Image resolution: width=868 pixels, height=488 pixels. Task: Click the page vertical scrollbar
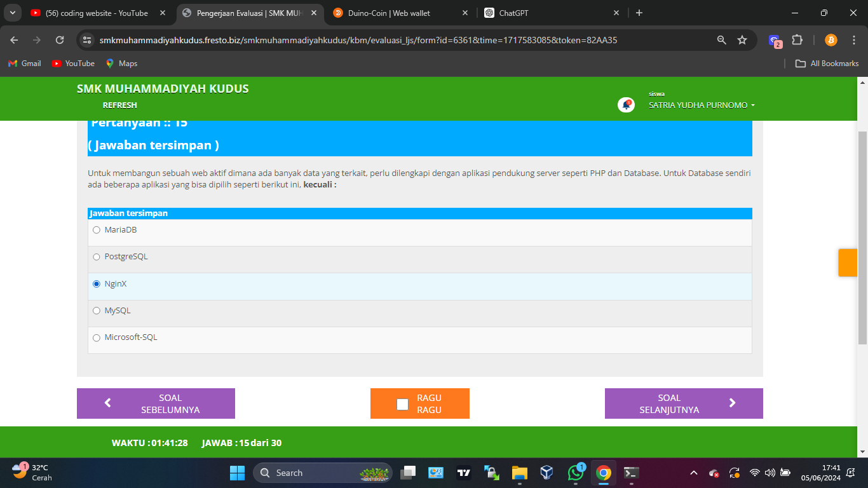[x=862, y=238]
